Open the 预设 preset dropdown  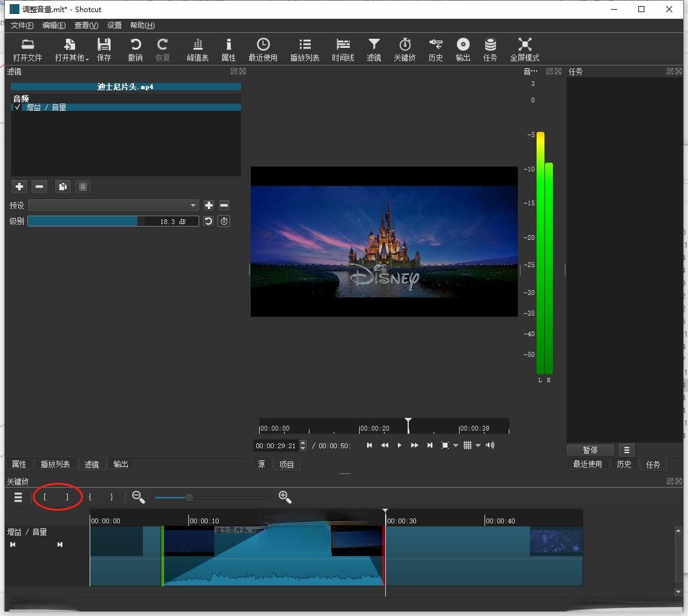coord(113,205)
